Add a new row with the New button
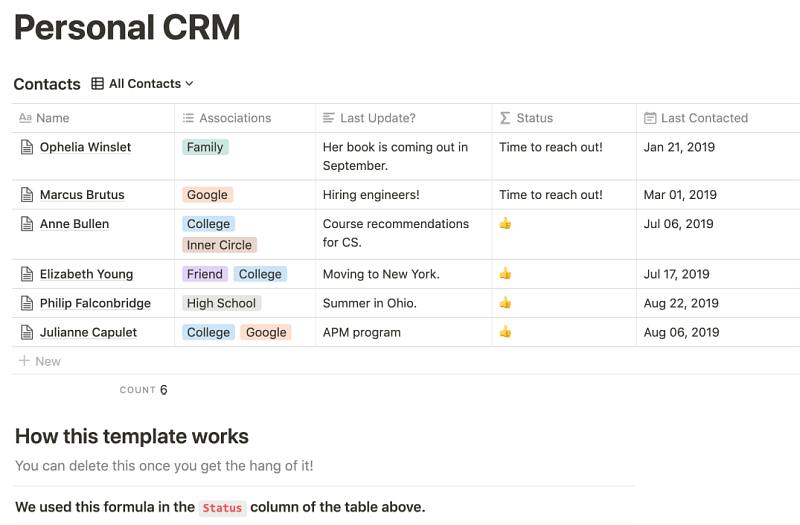 pyautogui.click(x=40, y=361)
